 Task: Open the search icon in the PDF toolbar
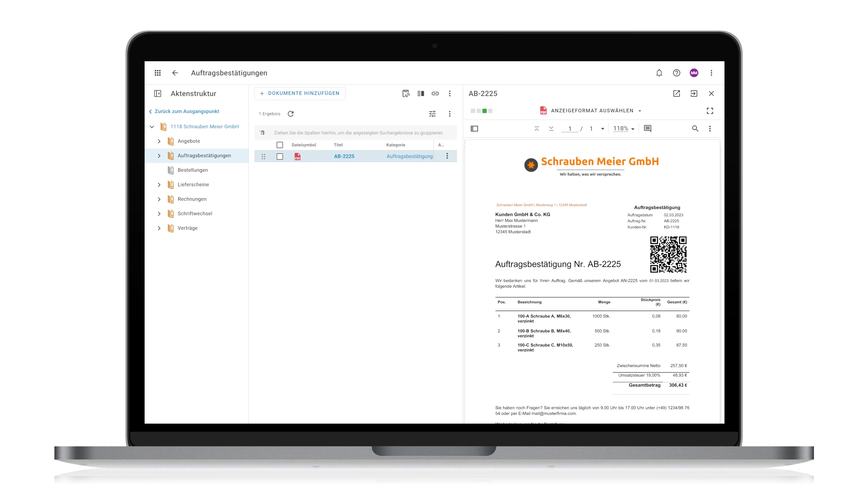pyautogui.click(x=695, y=129)
